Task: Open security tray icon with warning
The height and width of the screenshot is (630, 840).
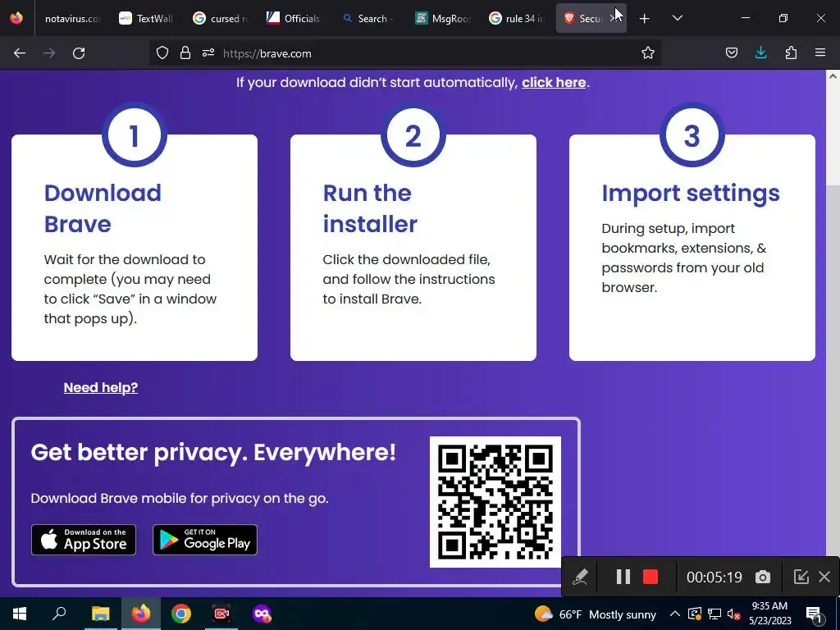Action: (694, 614)
